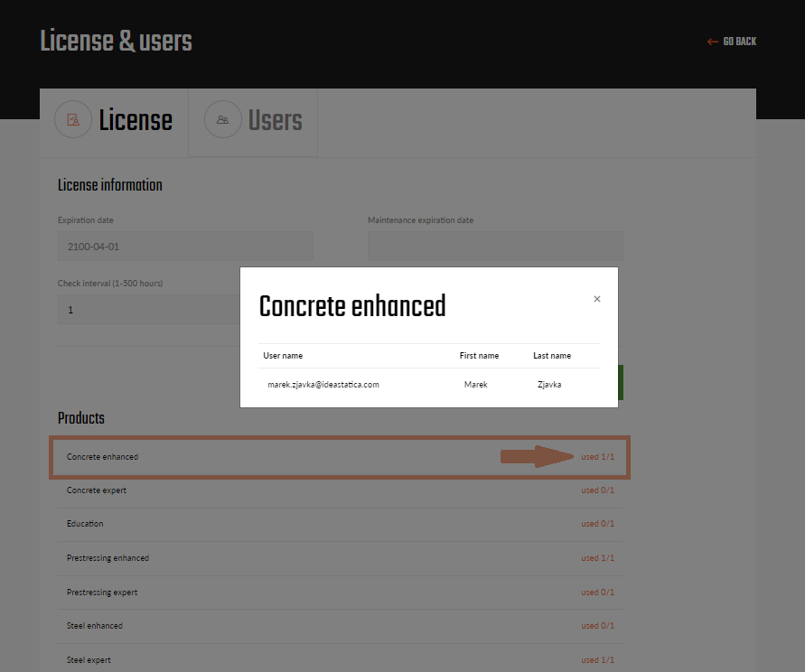The height and width of the screenshot is (672, 805).
Task: Click the orange arrow beside GO BACK
Action: (x=713, y=42)
